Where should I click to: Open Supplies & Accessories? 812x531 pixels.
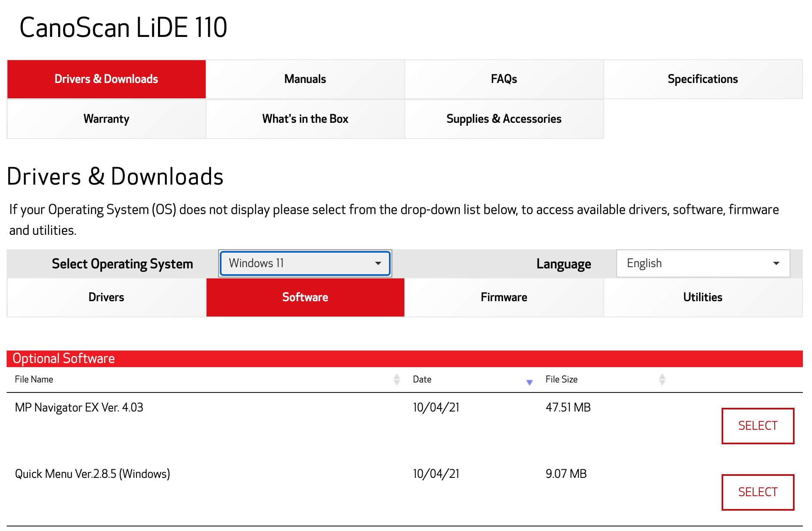pyautogui.click(x=503, y=119)
